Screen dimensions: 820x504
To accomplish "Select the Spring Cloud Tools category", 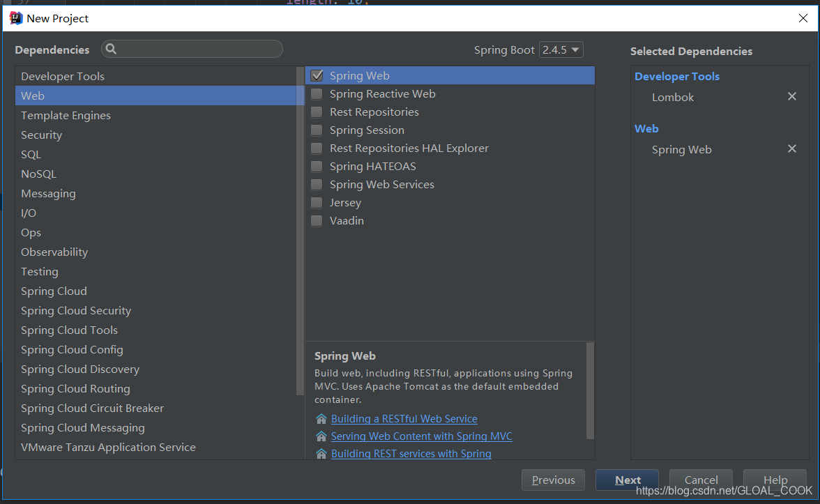I will pyautogui.click(x=156, y=330).
